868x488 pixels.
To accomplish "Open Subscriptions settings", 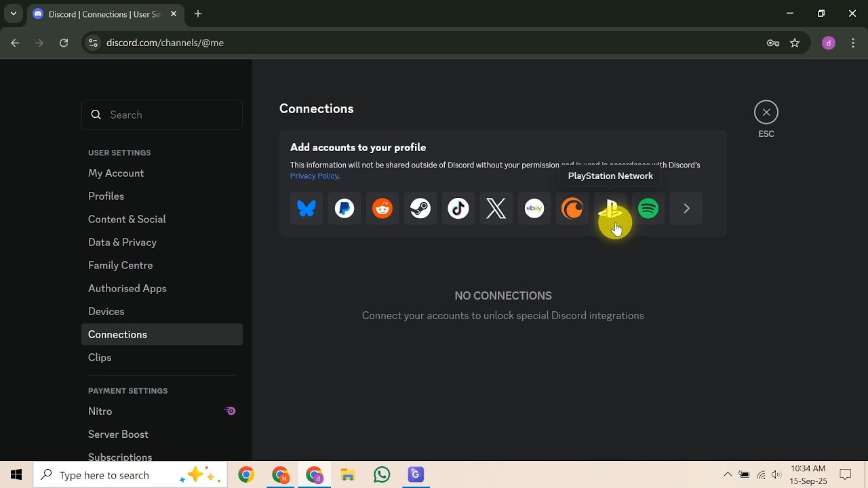I will click(162, 455).
